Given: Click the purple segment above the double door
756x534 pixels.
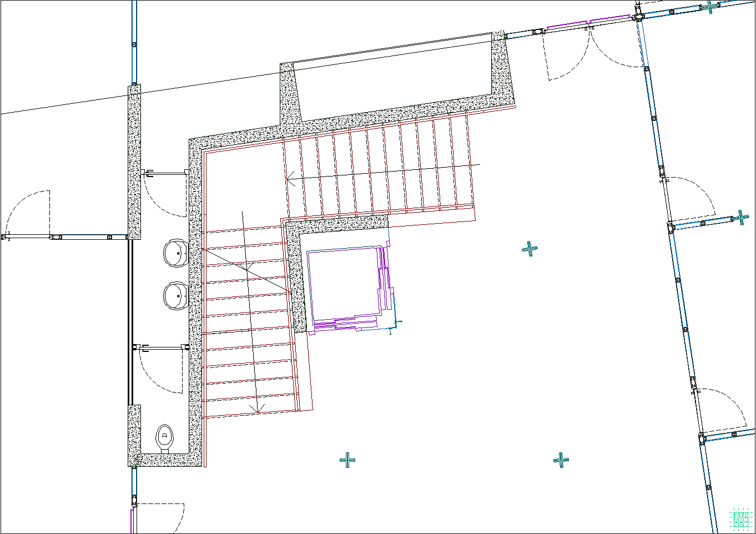Looking at the screenshot, I should [x=566, y=25].
